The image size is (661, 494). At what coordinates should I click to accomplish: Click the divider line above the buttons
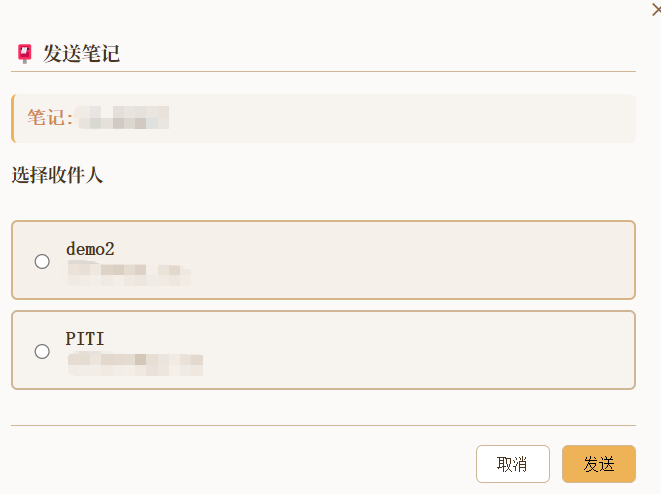point(323,425)
